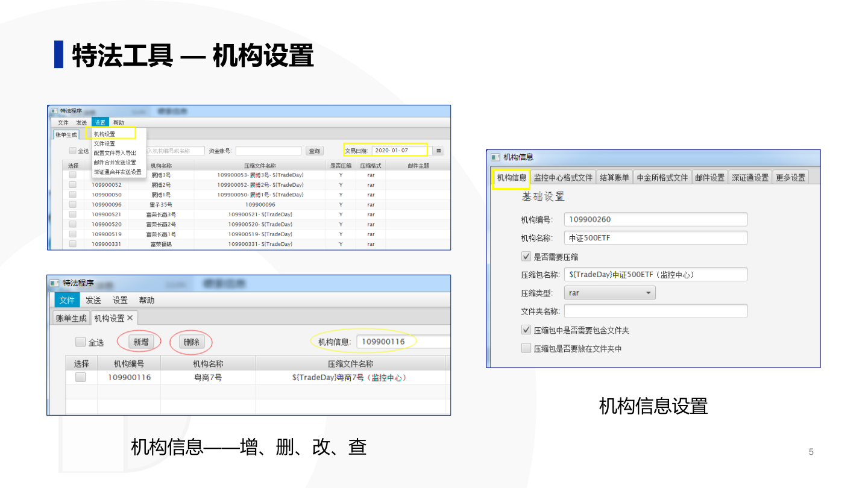Enable 压缩包是否要放在文件夹中 checkbox
Image resolution: width=868 pixels, height=488 pixels.
point(526,348)
